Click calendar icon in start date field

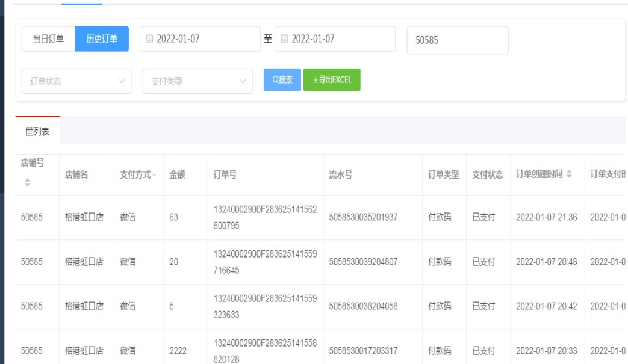click(x=150, y=39)
